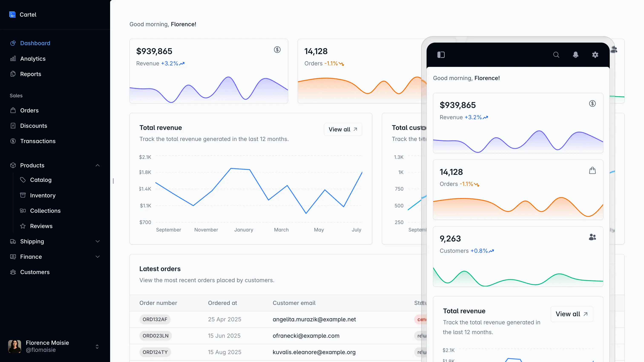Image resolution: width=644 pixels, height=362 pixels.
Task: Click shopping bag icon on mobile Orders card
Action: pos(592,171)
